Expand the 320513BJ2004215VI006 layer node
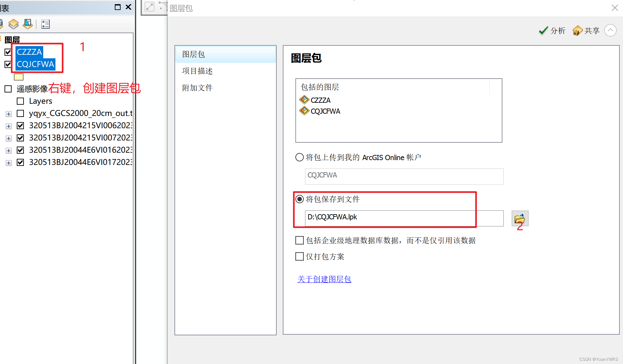 pos(9,126)
